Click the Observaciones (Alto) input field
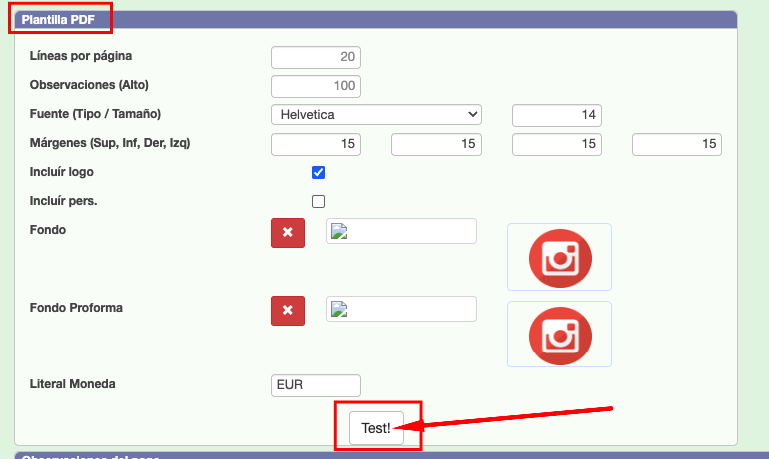Image resolution: width=769 pixels, height=459 pixels. click(316, 86)
